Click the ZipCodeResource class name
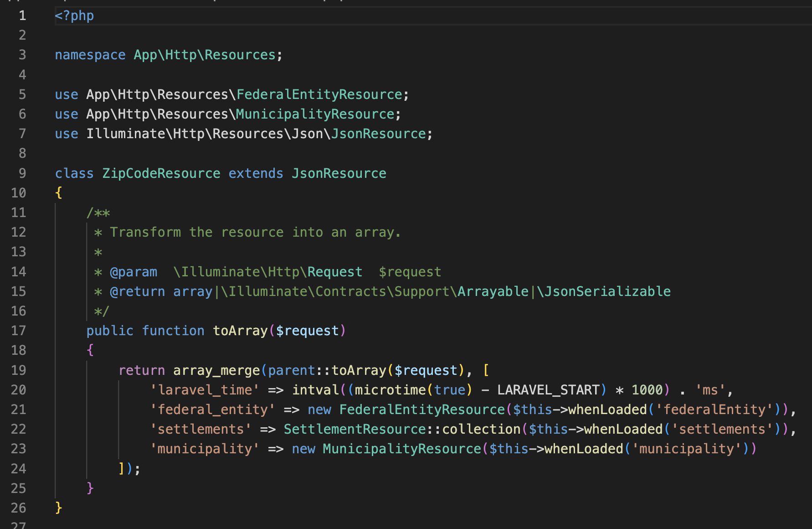 (160, 173)
